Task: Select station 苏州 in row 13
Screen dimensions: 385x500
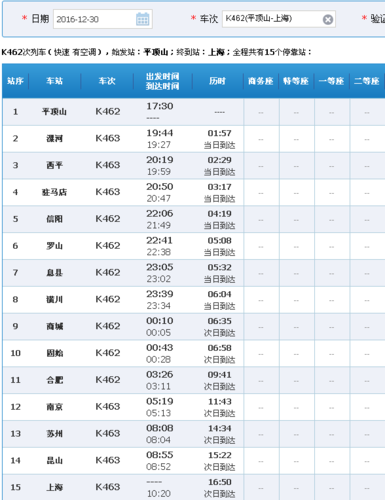Action: (x=54, y=434)
